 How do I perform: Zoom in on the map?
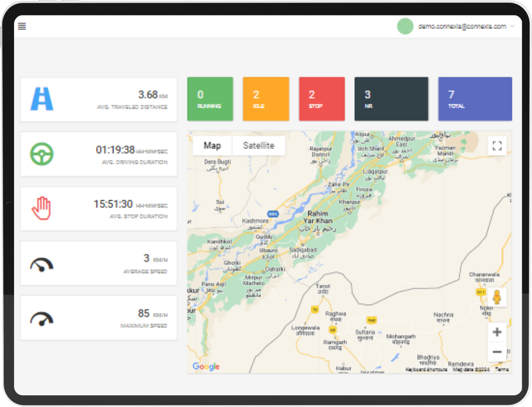(497, 332)
